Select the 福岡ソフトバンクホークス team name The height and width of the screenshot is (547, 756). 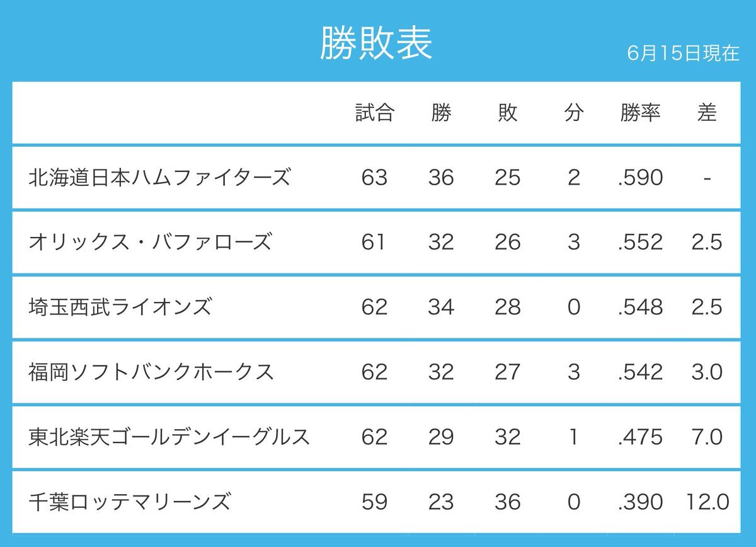(151, 371)
